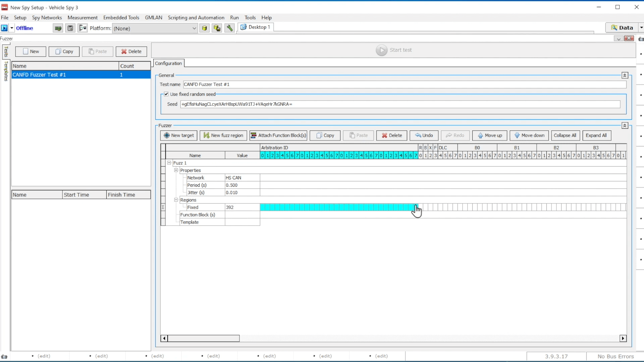Click the blue go online play icon
644x362 pixels.
(x=4, y=28)
